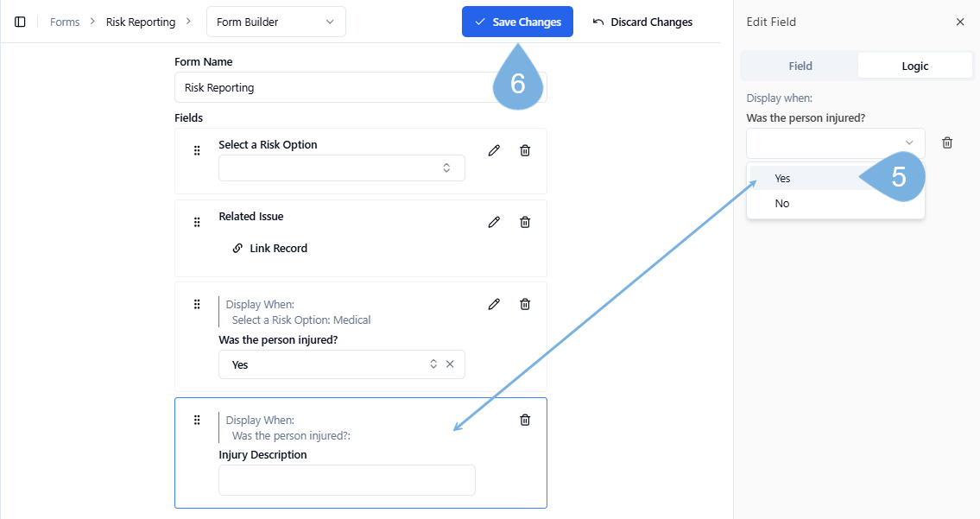
Task: Toggle the sidebar panel icon
Action: click(21, 22)
